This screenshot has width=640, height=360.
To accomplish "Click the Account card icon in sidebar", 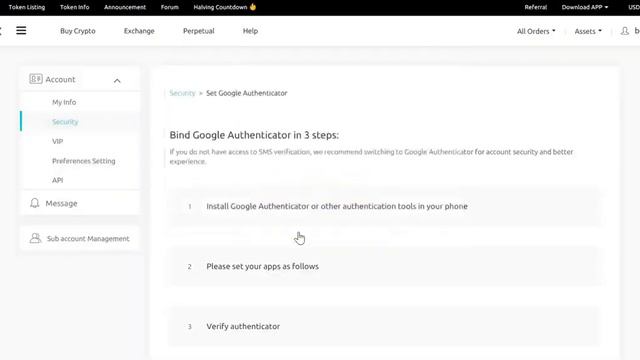I will coord(36,79).
